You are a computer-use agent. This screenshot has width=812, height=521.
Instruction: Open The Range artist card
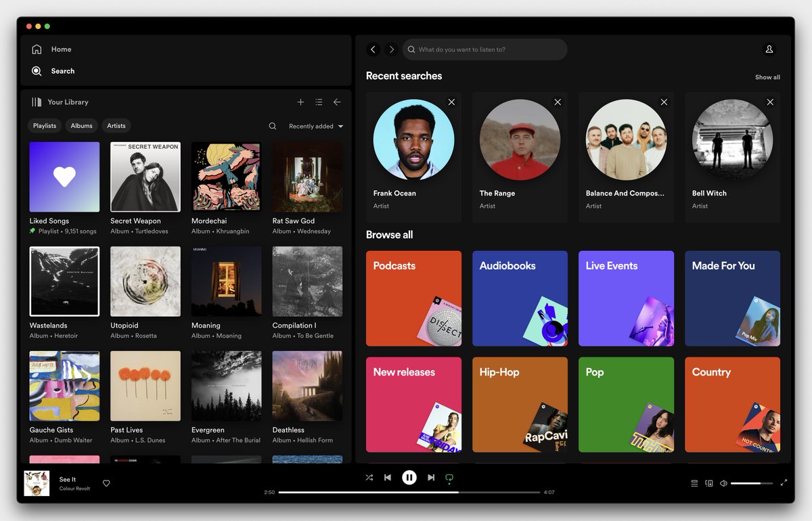click(520, 158)
